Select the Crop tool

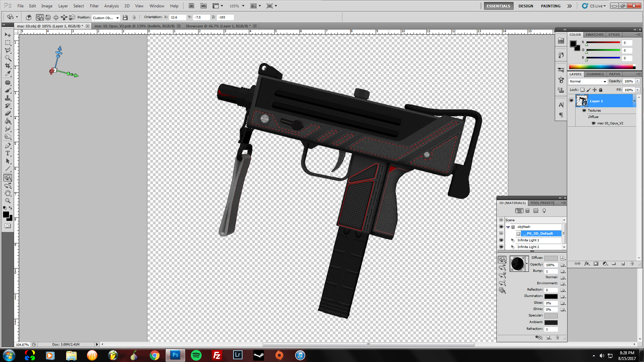coord(8,66)
